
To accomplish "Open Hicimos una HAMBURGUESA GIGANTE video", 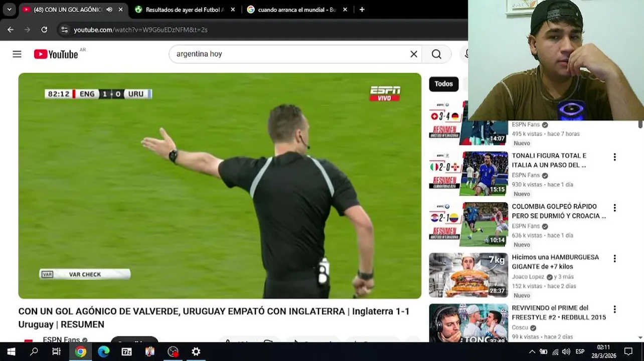I will tap(555, 262).
